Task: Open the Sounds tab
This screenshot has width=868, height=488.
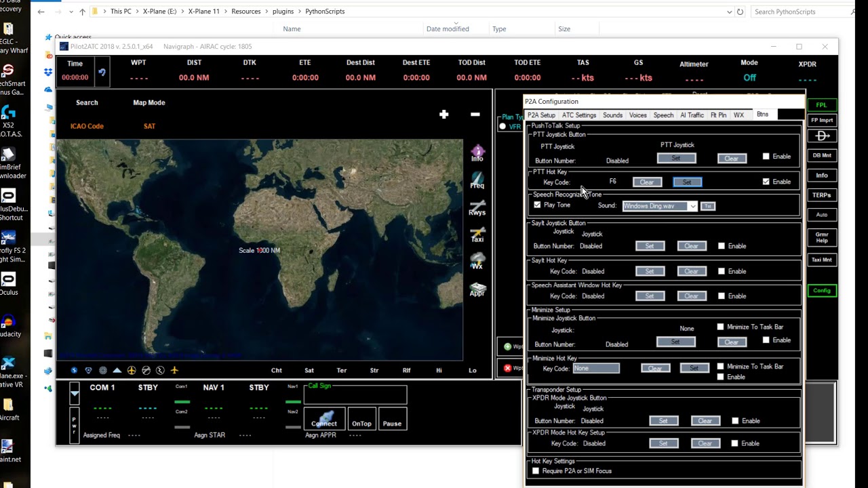Action: [x=612, y=115]
